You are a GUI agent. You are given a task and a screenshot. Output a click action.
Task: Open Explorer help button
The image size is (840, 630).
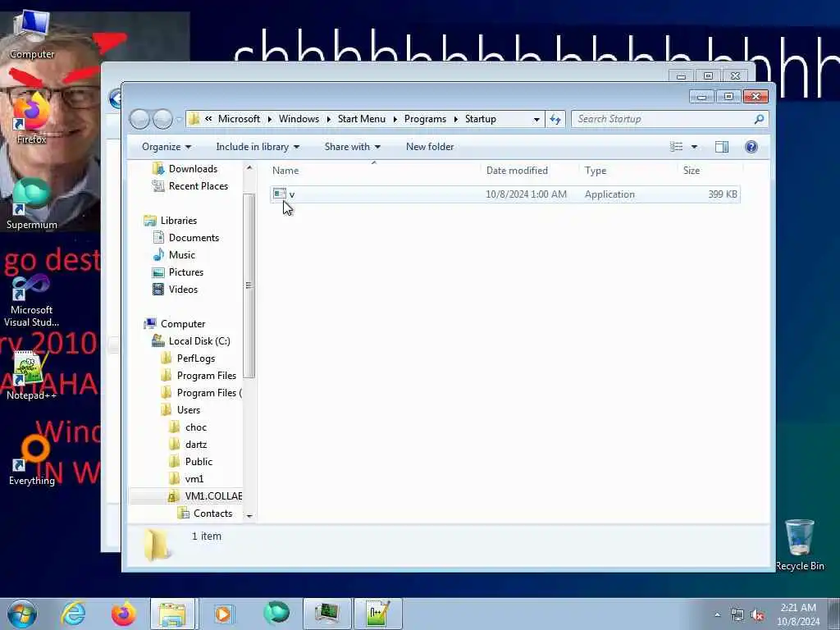pos(751,147)
